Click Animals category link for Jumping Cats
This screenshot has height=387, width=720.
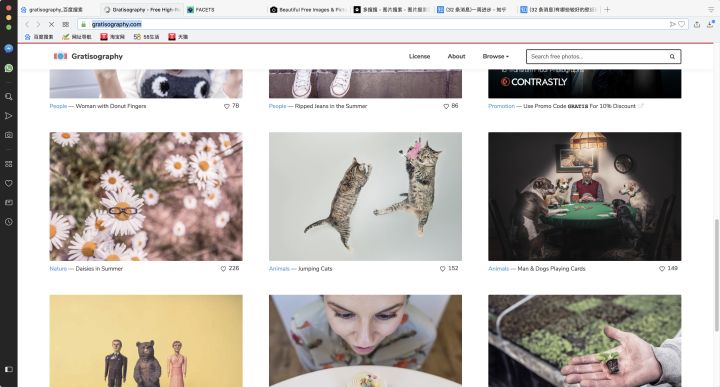click(x=279, y=269)
